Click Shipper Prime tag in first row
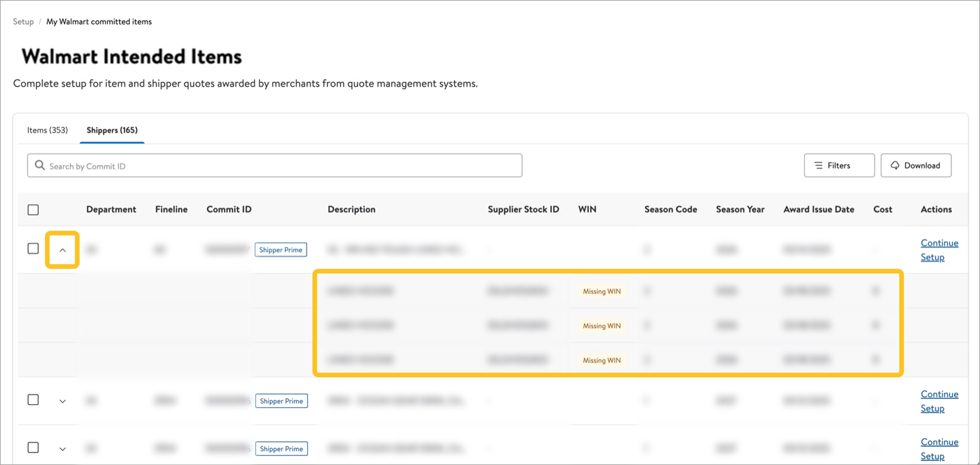This screenshot has height=465, width=980. click(x=281, y=250)
